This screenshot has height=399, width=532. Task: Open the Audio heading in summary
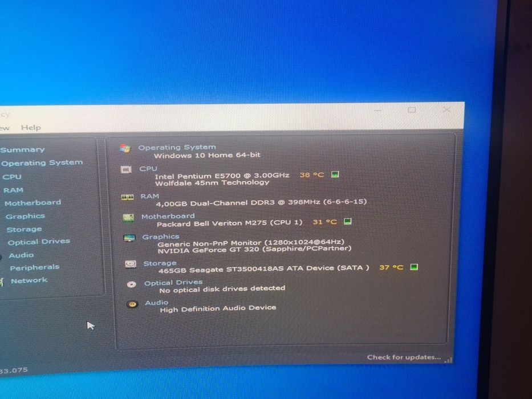click(156, 303)
